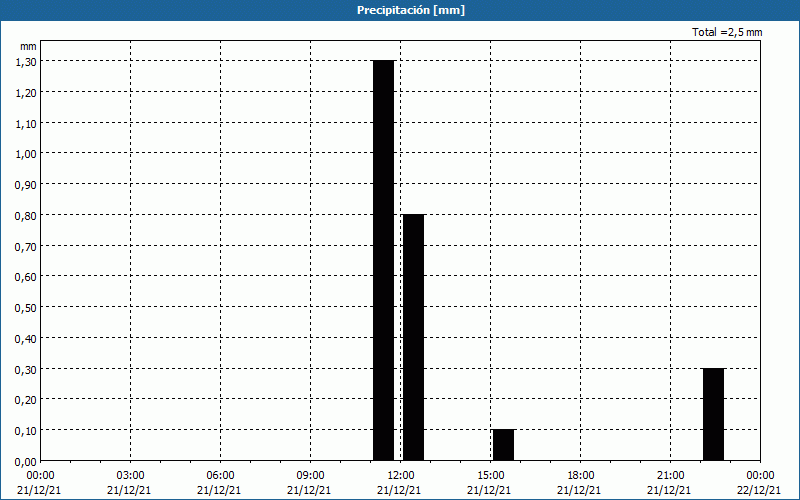
Task: Select the 0,10 y-axis value
Action: point(26,431)
